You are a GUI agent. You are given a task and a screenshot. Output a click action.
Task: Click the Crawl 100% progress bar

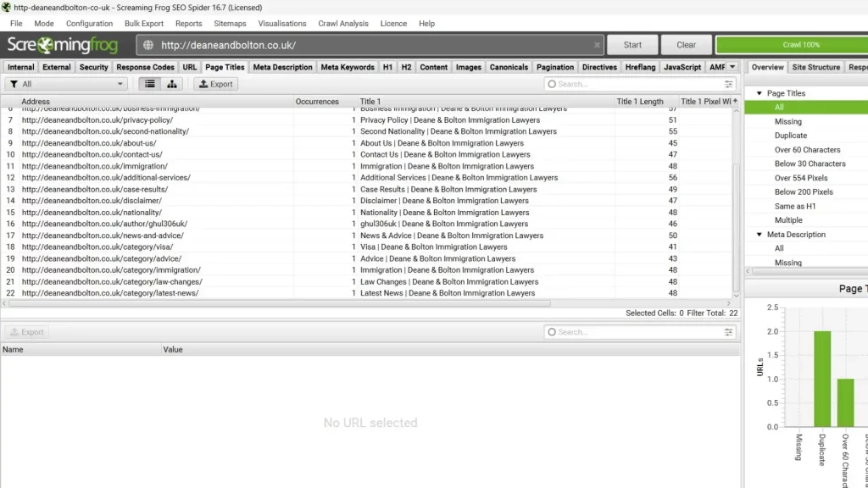pyautogui.click(x=792, y=45)
